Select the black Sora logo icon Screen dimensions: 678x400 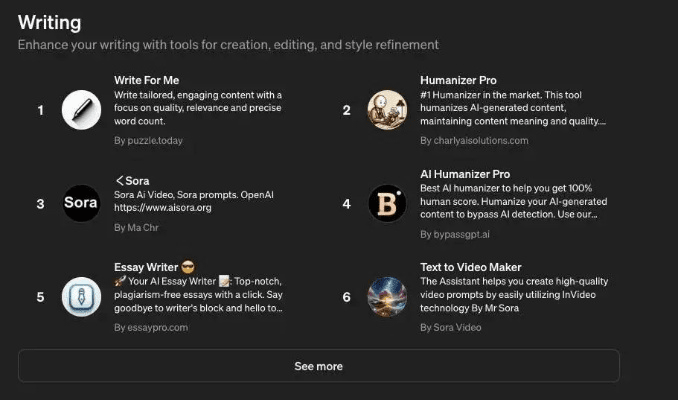[81, 203]
